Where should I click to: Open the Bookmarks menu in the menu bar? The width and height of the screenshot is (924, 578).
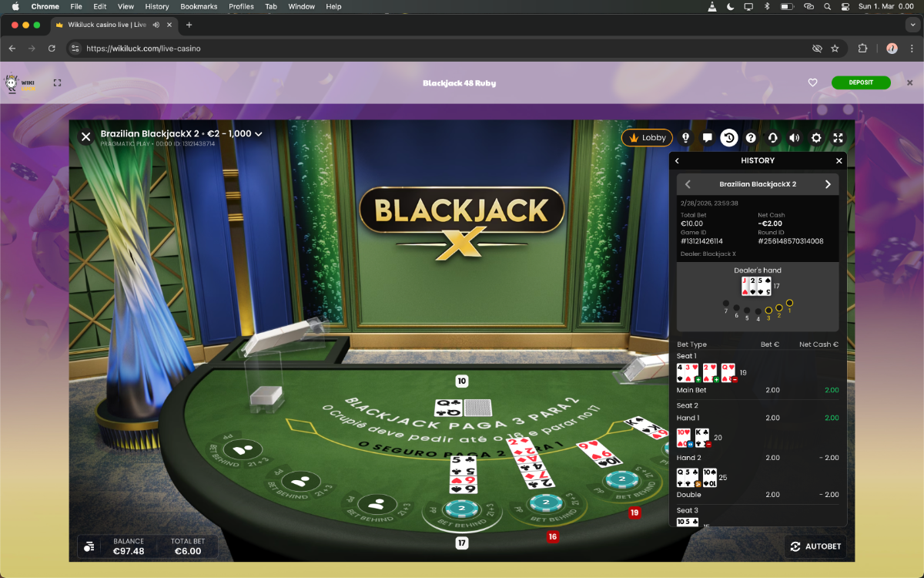click(x=199, y=6)
